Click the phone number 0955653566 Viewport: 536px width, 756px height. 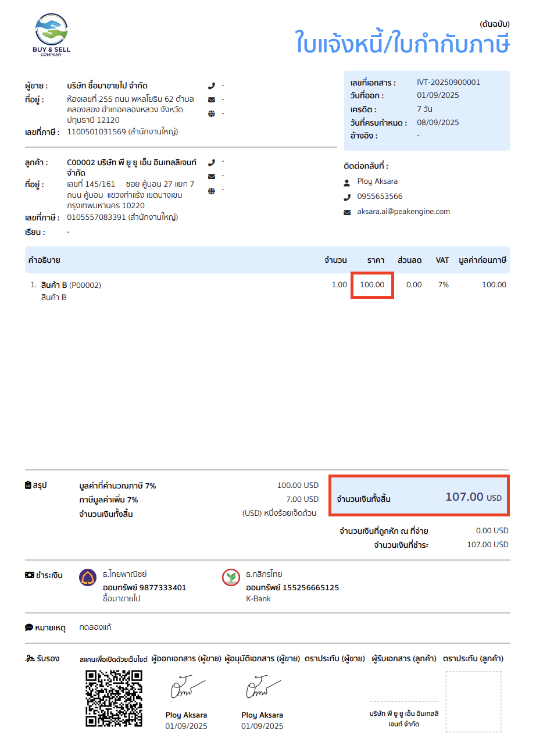point(380,197)
